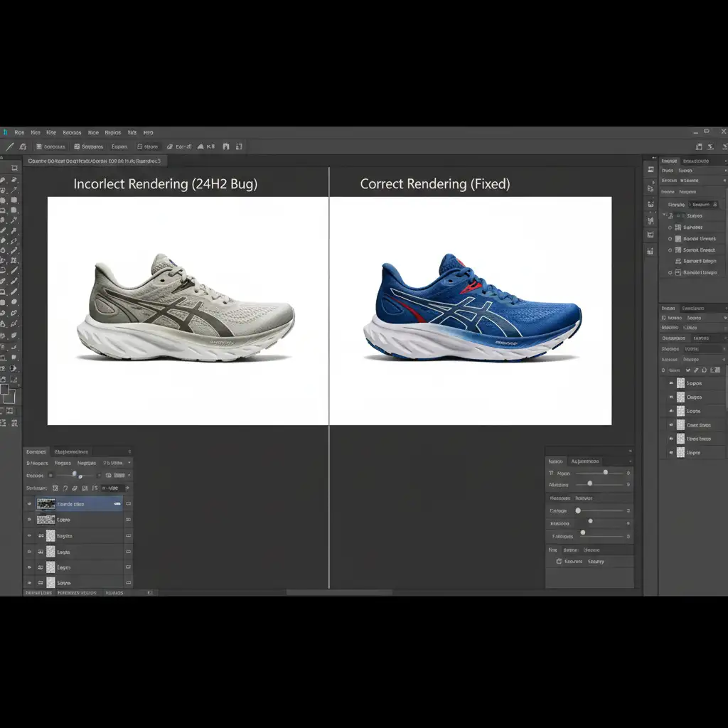Collapse the top group in right tree panel
This screenshot has height=728, width=728.
click(x=665, y=215)
